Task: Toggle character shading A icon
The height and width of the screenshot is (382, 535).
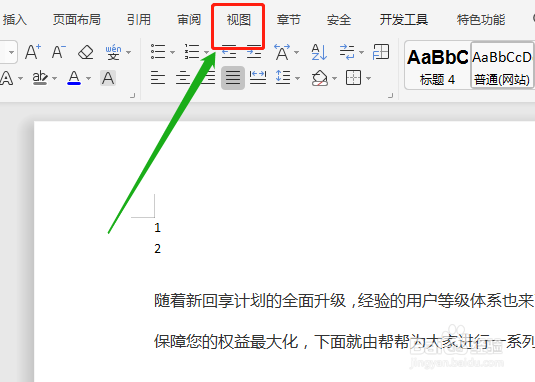Action: pos(108,78)
